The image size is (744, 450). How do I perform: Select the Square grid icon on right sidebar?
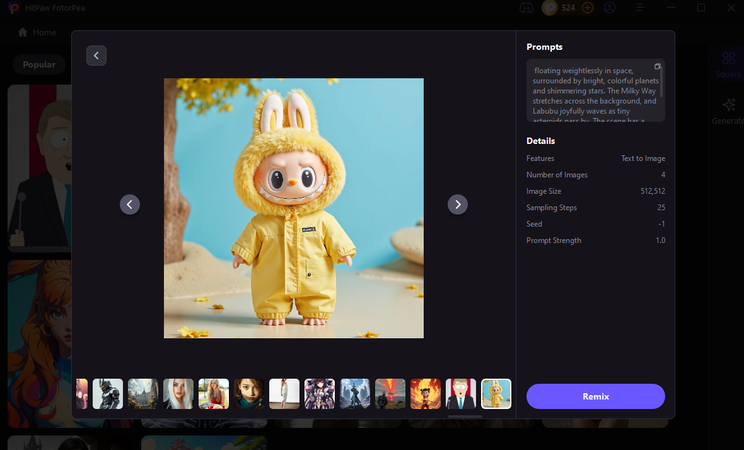pyautogui.click(x=729, y=58)
